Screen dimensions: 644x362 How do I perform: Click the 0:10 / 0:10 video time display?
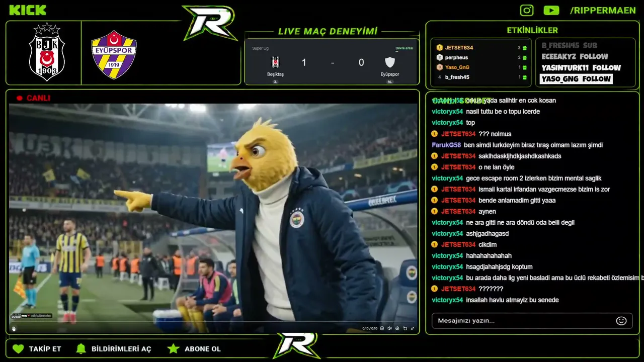click(370, 328)
